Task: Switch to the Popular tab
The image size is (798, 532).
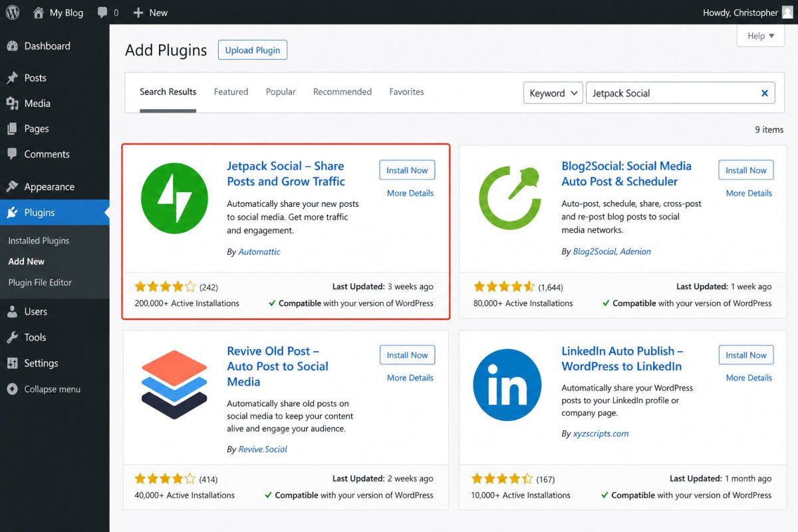Action: (x=281, y=92)
